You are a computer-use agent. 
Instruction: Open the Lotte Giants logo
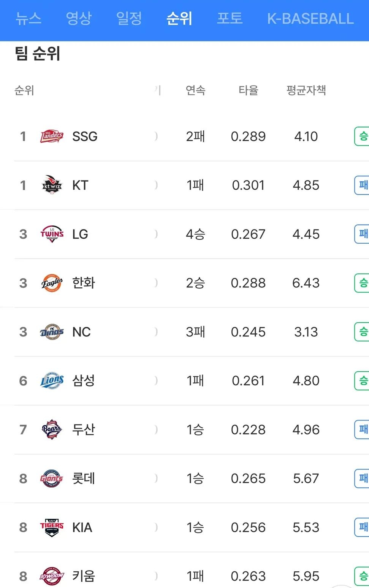pos(52,478)
